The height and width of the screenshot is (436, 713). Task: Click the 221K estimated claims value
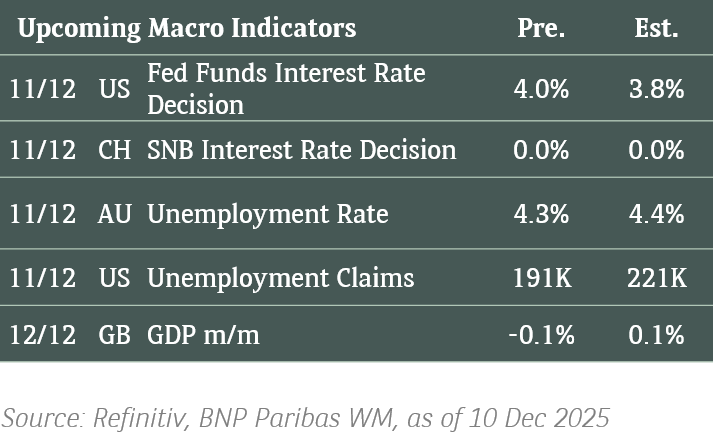658,277
